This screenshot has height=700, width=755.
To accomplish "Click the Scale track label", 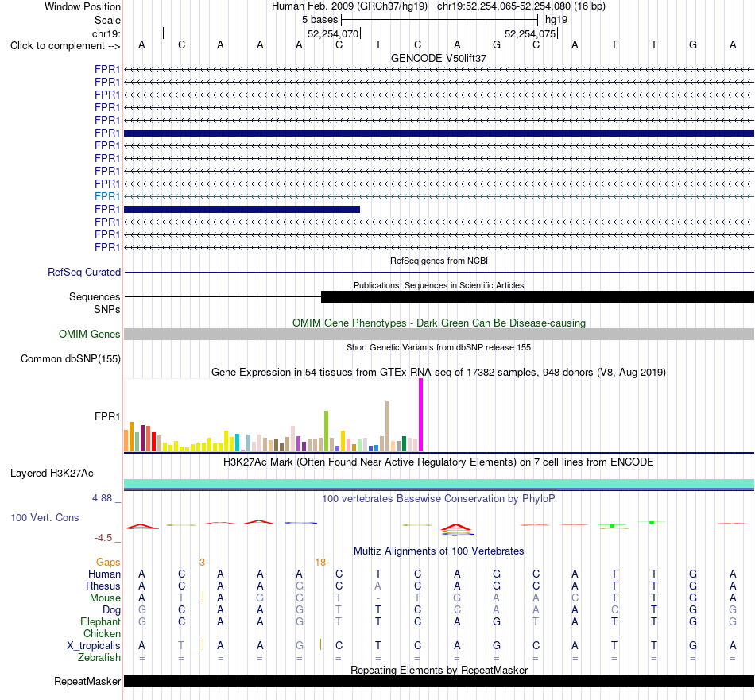I will pyautogui.click(x=107, y=20).
